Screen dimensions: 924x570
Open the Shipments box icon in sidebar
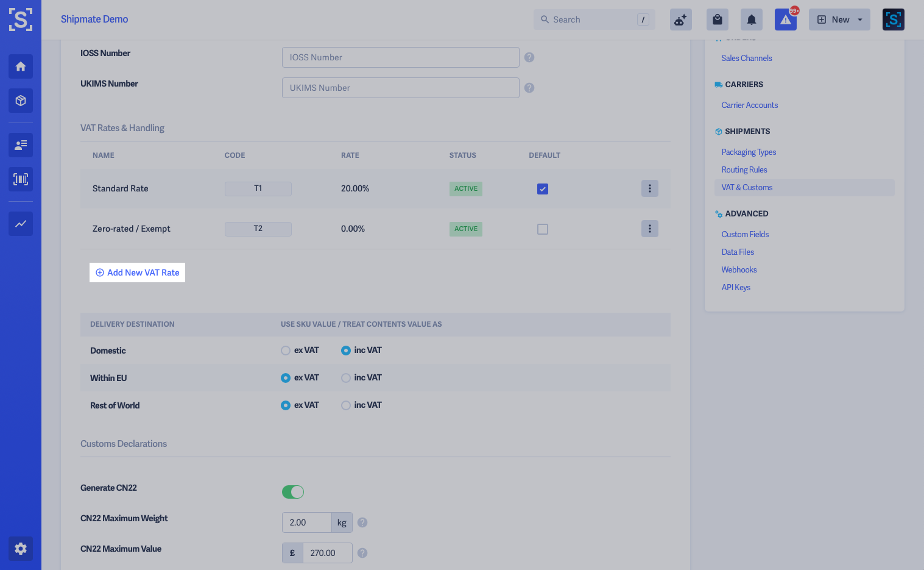coord(21,101)
